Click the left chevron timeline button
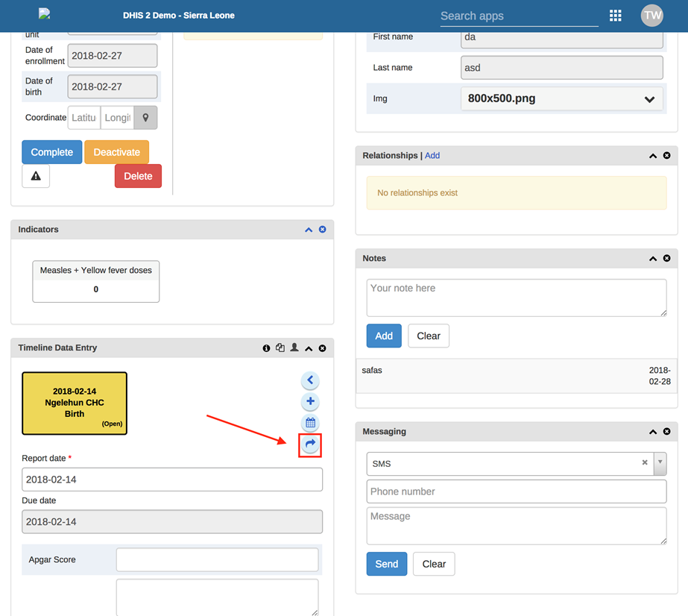This screenshot has height=616, width=688. (x=310, y=380)
